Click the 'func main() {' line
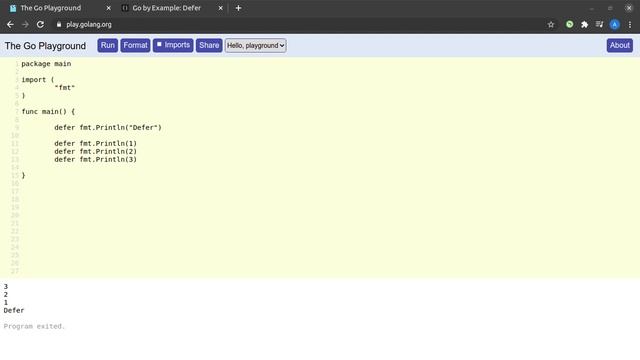Image resolution: width=640 pixels, height=360 pixels. click(x=48, y=111)
